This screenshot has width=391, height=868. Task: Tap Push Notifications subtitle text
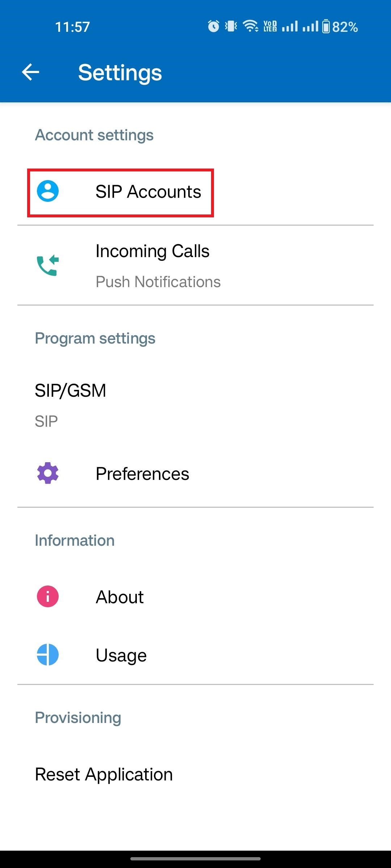[x=158, y=282]
